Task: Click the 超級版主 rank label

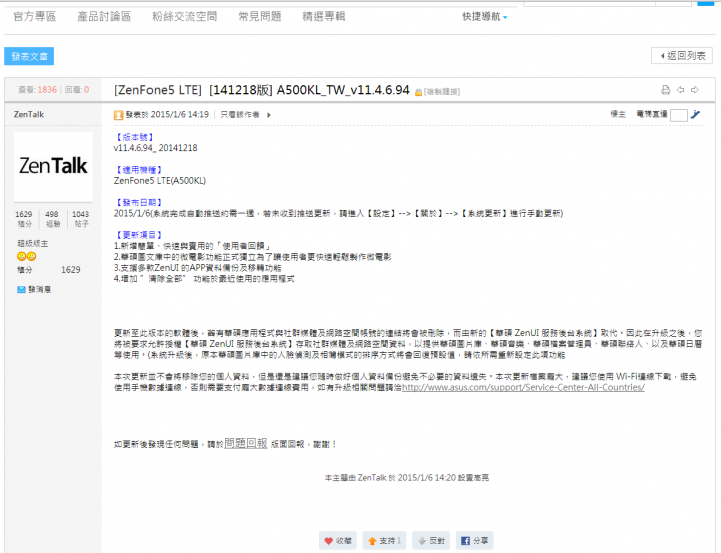Action: click(33, 243)
